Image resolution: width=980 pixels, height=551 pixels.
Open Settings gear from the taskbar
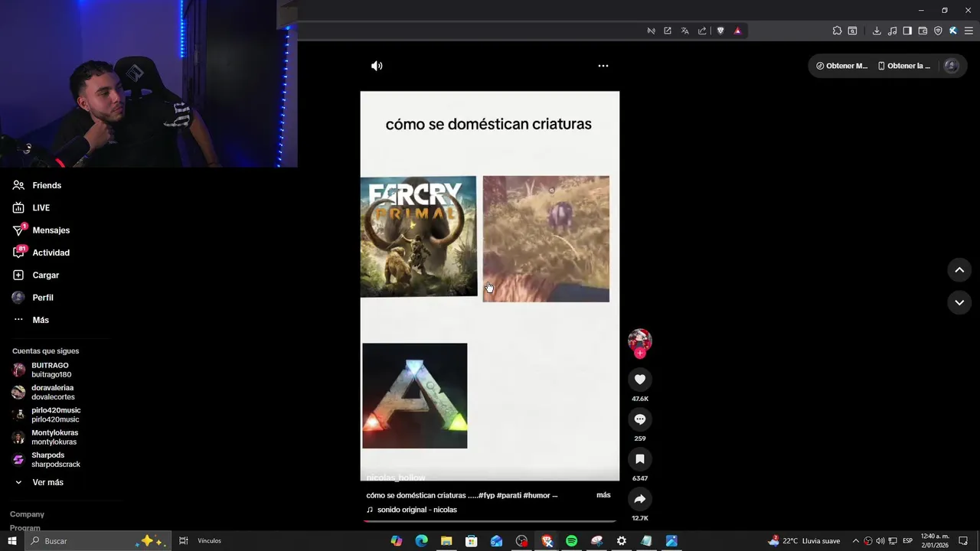(622, 541)
